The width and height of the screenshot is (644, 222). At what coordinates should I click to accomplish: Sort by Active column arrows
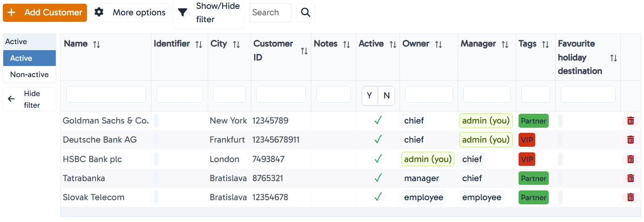(393, 44)
